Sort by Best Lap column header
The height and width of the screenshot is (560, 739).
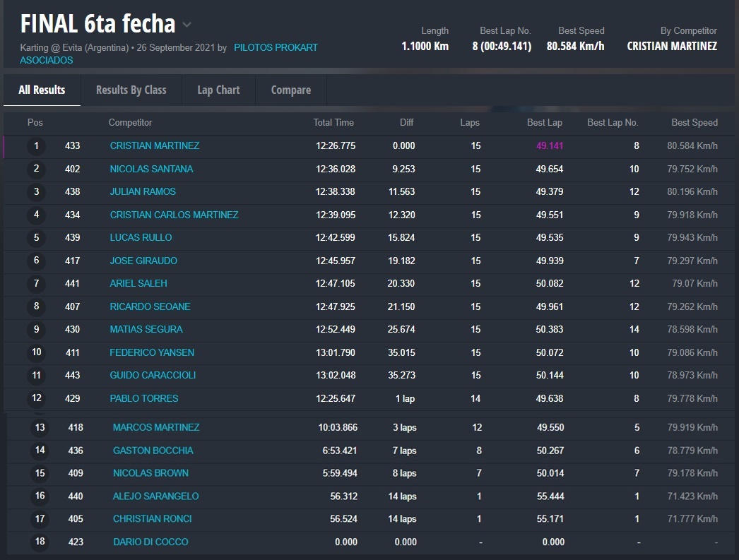544,123
